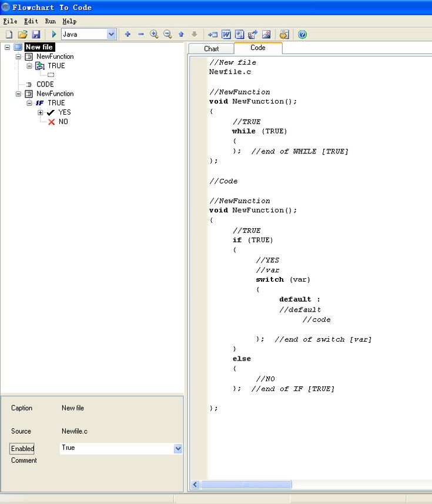Image resolution: width=432 pixels, height=504 pixels.
Task: Click the blue arrow-to-box toolbar icon
Action: pyautogui.click(x=213, y=34)
